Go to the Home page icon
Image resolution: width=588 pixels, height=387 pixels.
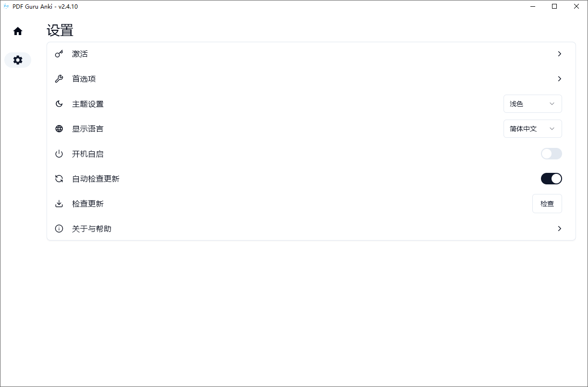[x=18, y=31]
